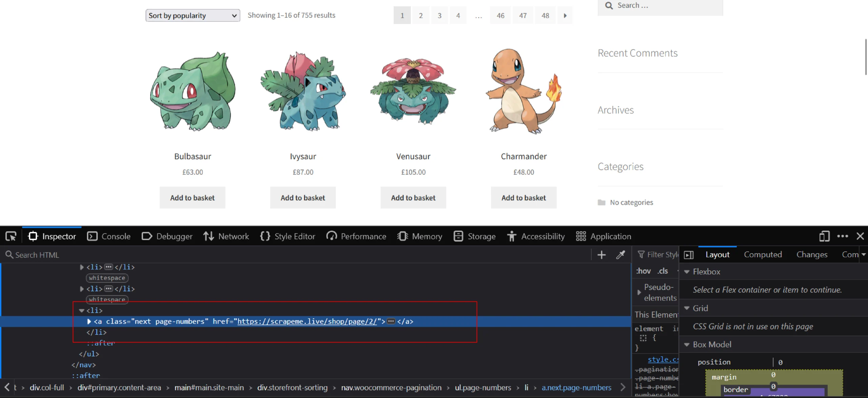Select main#main.site-main breadcrumb
This screenshot has height=398, width=868.
coord(209,387)
